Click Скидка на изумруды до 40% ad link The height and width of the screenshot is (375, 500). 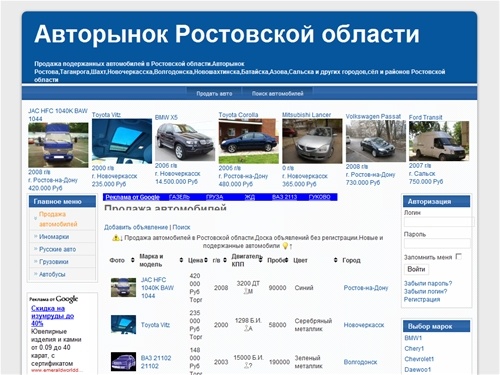(52, 316)
